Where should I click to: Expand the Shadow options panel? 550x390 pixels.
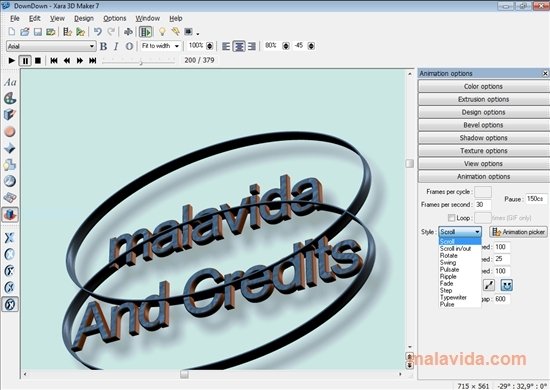click(483, 138)
